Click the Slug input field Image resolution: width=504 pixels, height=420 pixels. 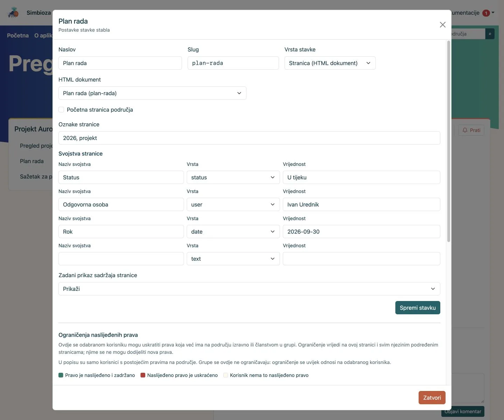[233, 63]
